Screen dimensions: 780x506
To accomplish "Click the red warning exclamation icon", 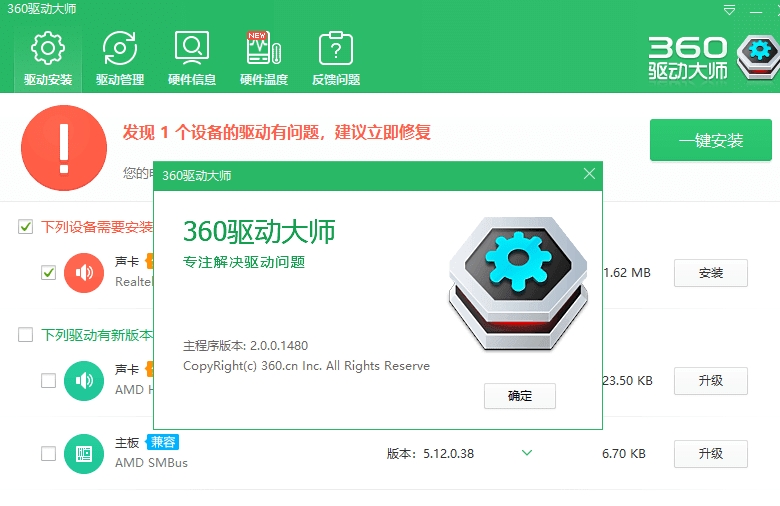I will pos(64,148).
